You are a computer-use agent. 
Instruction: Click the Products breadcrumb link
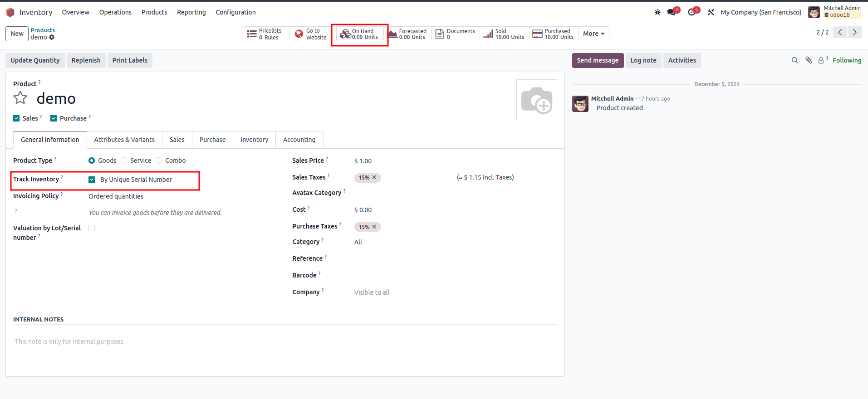(x=43, y=30)
